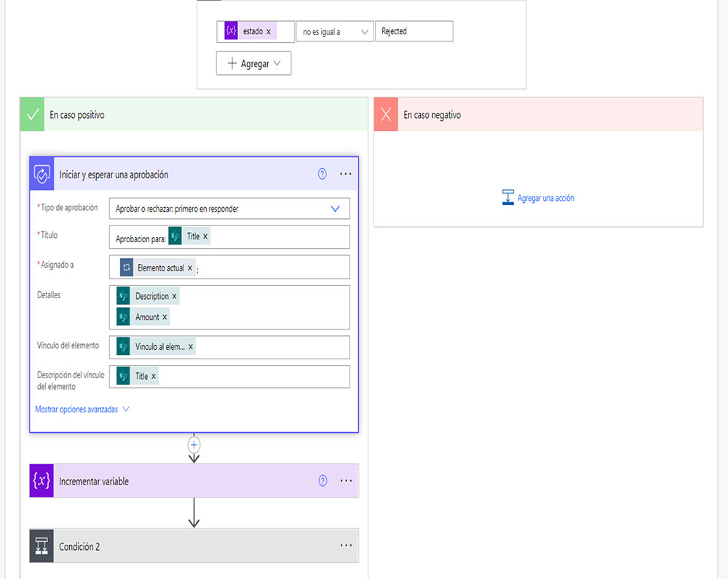Click Agregar una acción link
The image size is (728, 579).
[x=545, y=198]
